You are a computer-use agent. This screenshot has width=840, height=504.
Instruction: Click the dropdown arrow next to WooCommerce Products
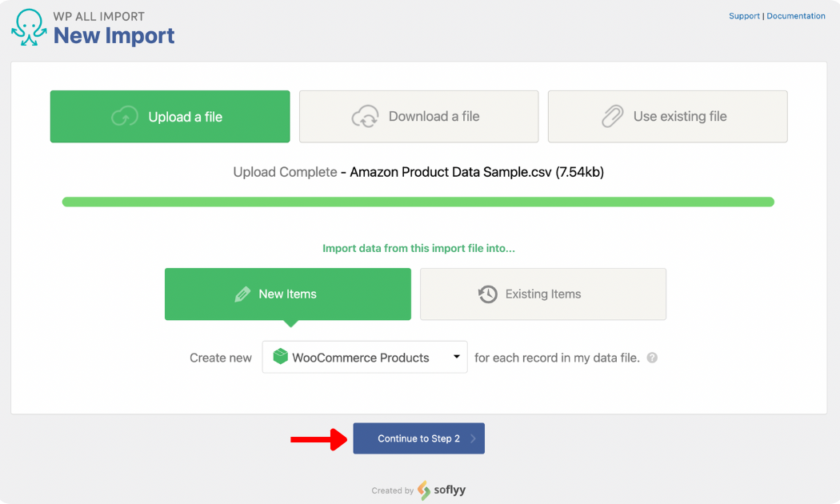[455, 357]
